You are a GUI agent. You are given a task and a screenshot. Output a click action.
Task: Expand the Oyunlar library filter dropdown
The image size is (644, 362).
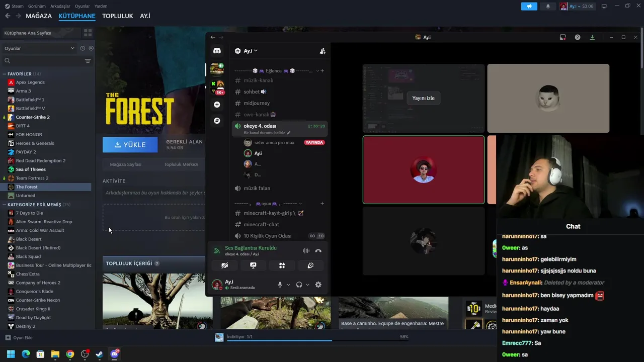point(39,48)
